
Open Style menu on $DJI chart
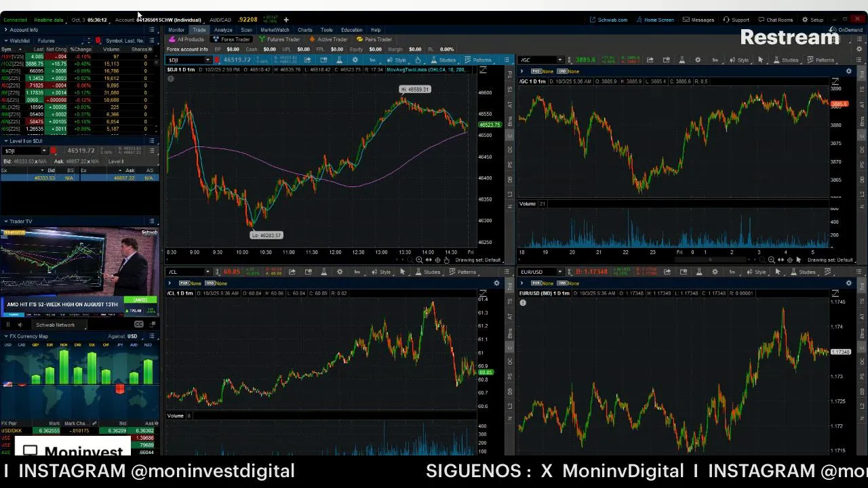397,60
